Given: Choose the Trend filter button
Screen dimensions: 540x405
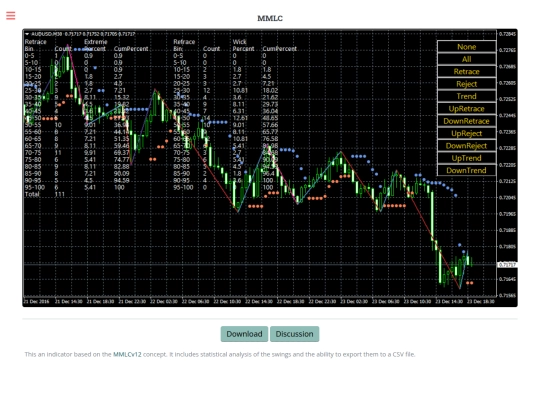Looking at the screenshot, I should pos(467,96).
